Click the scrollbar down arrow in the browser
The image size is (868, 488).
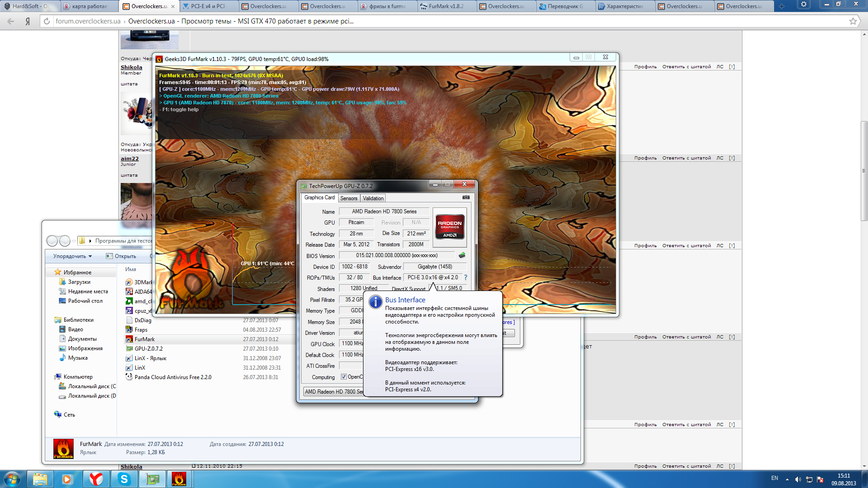(864, 466)
